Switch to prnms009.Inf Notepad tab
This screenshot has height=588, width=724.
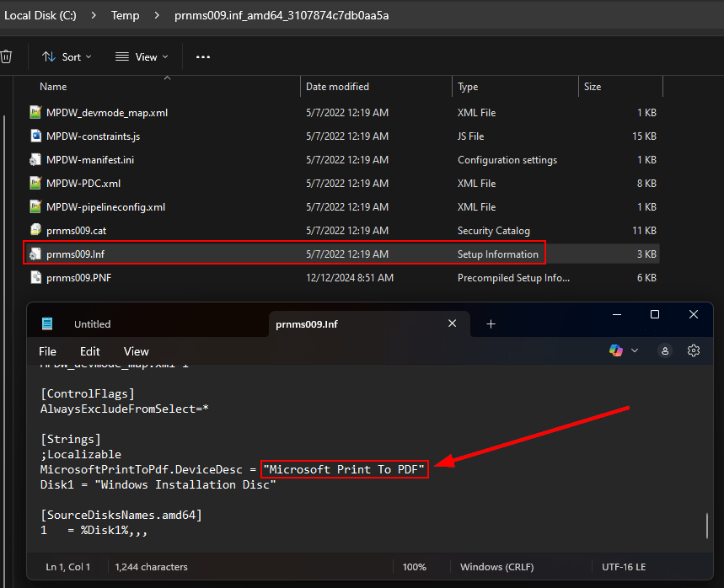point(307,324)
